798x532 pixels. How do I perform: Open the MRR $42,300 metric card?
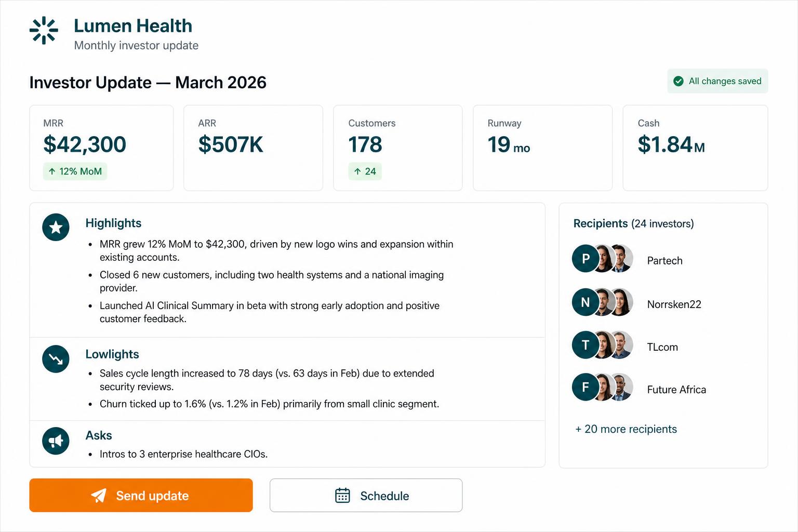tap(101, 148)
